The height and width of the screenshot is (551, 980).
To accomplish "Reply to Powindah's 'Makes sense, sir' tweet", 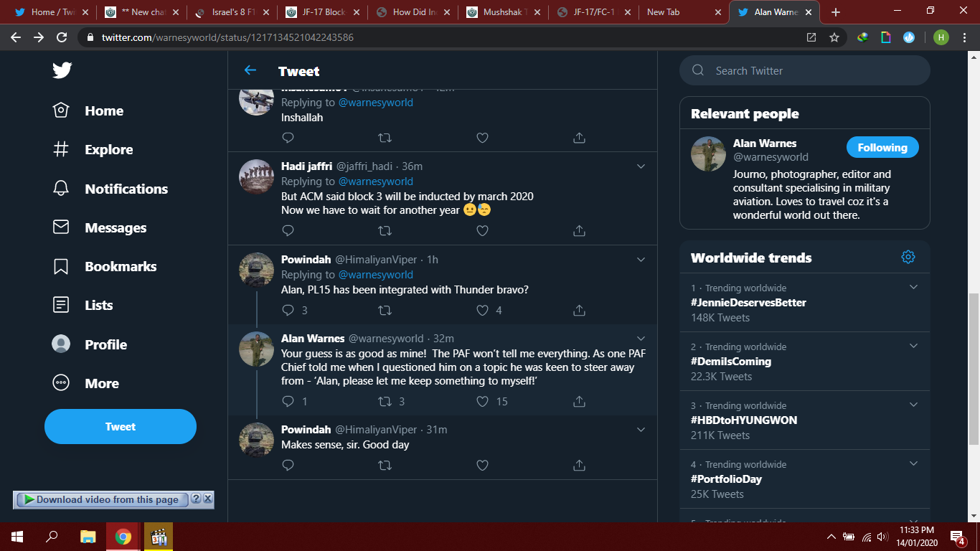I will (x=288, y=465).
